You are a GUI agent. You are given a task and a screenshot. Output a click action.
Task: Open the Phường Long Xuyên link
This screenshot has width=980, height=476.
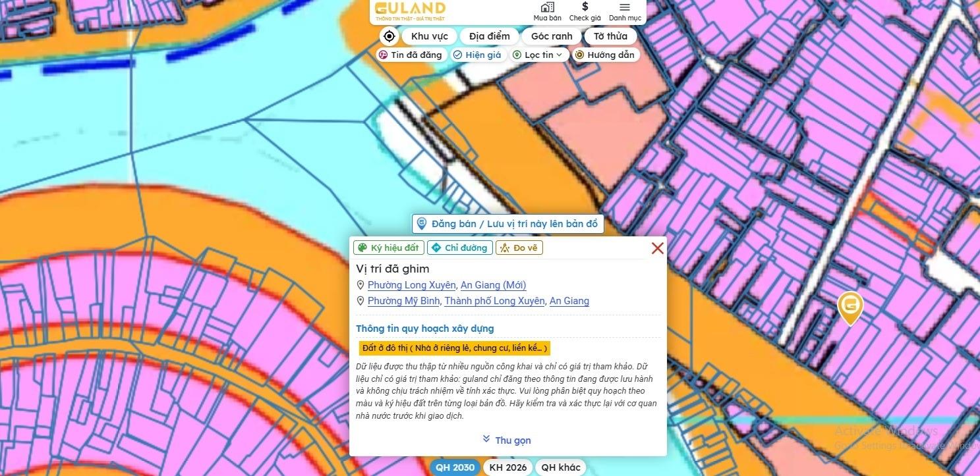pos(411,285)
